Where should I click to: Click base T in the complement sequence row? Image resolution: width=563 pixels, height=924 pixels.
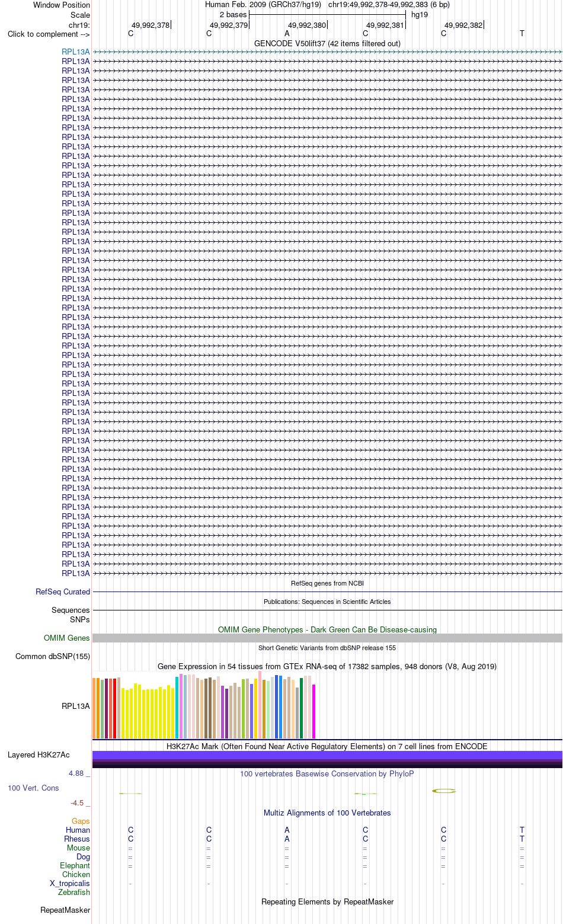pos(522,34)
